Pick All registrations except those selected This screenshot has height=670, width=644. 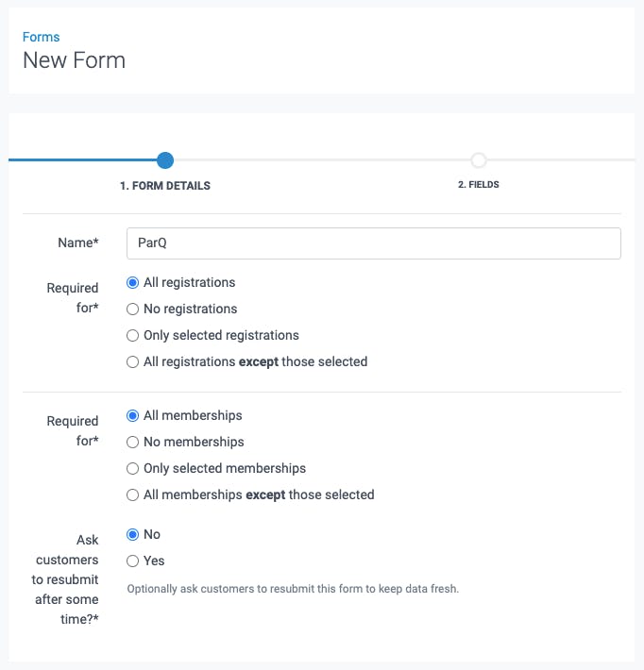pos(133,361)
